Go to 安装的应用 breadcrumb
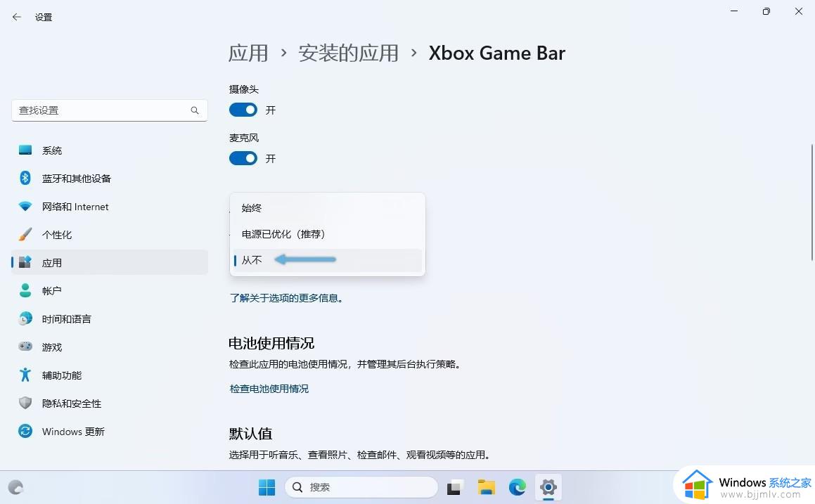 (x=349, y=53)
